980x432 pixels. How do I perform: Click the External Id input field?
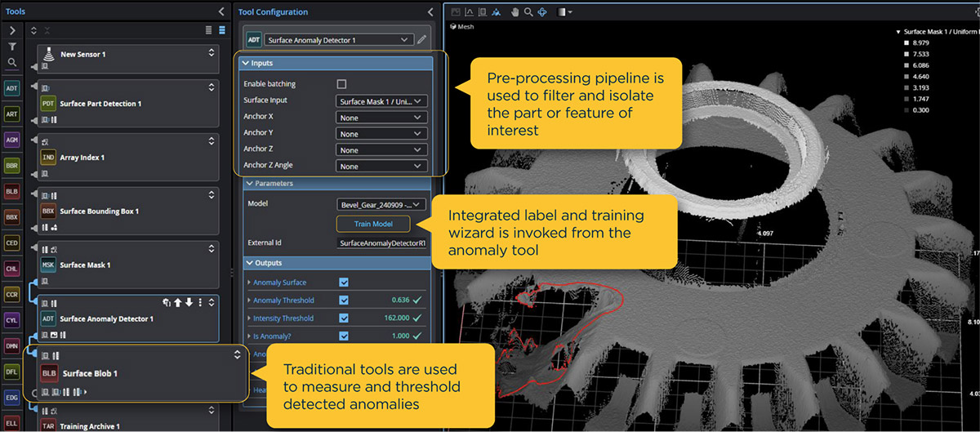[x=381, y=243]
